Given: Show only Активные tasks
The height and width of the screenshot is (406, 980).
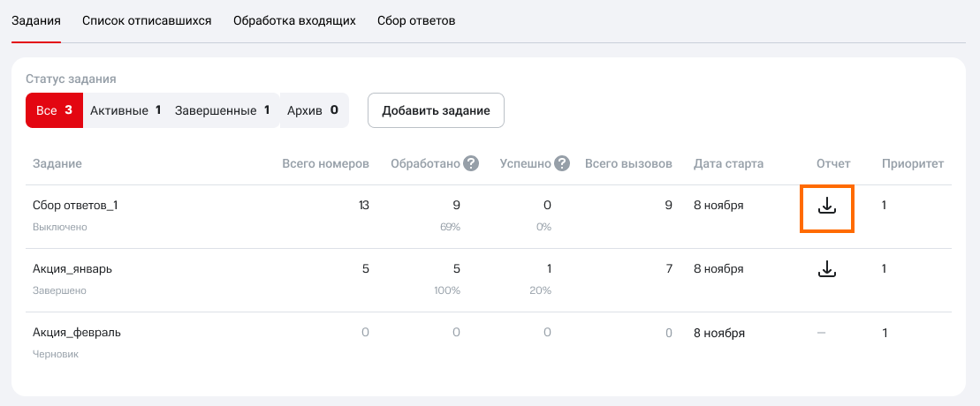Looking at the screenshot, I should tap(125, 110).
